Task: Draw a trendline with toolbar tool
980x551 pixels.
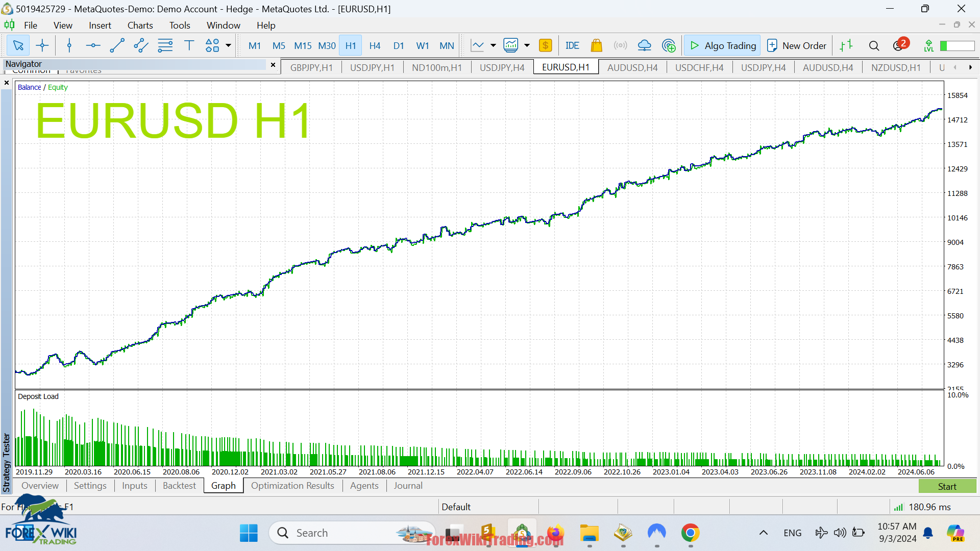Action: [x=117, y=46]
